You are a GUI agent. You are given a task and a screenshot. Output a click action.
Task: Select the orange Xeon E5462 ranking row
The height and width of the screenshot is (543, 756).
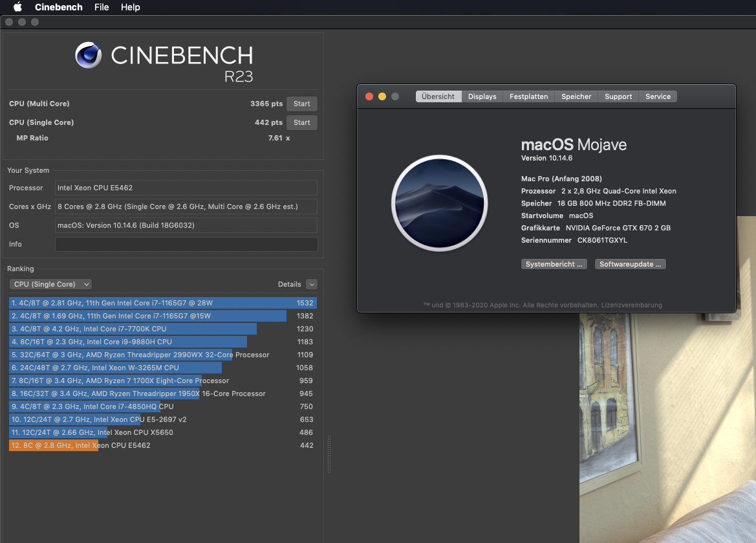point(162,445)
